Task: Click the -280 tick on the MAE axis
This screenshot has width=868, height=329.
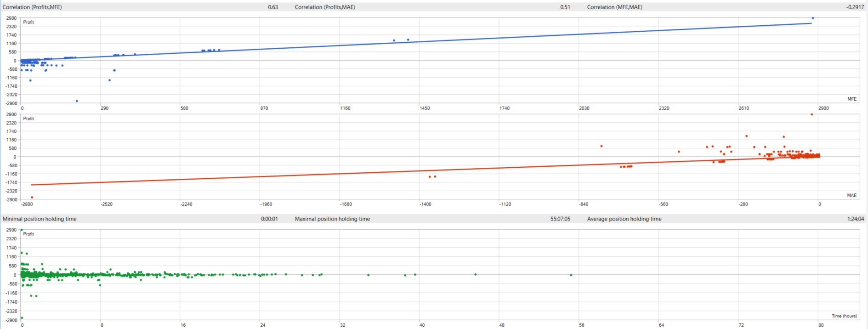Action: (743, 204)
